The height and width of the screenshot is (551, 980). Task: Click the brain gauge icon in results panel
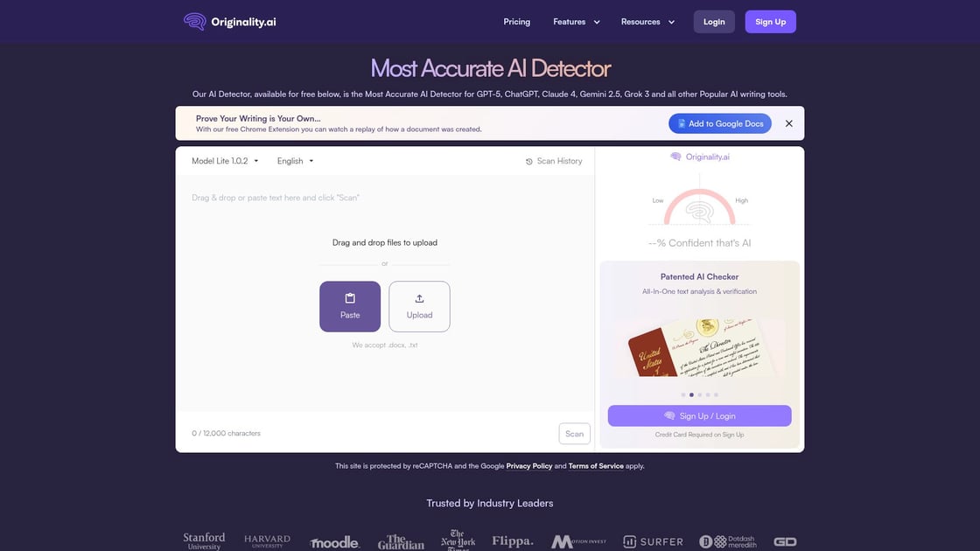[699, 212]
